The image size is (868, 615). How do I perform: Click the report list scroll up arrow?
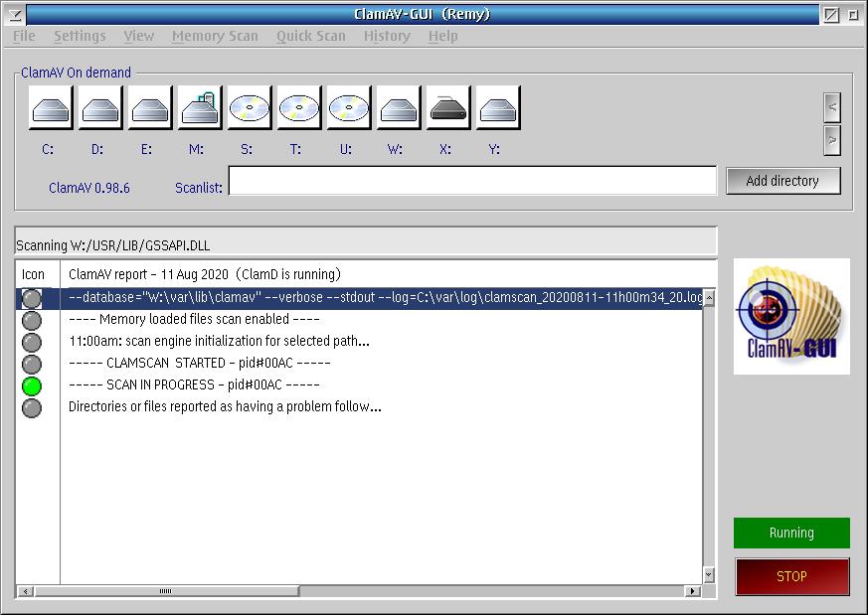[x=709, y=297]
